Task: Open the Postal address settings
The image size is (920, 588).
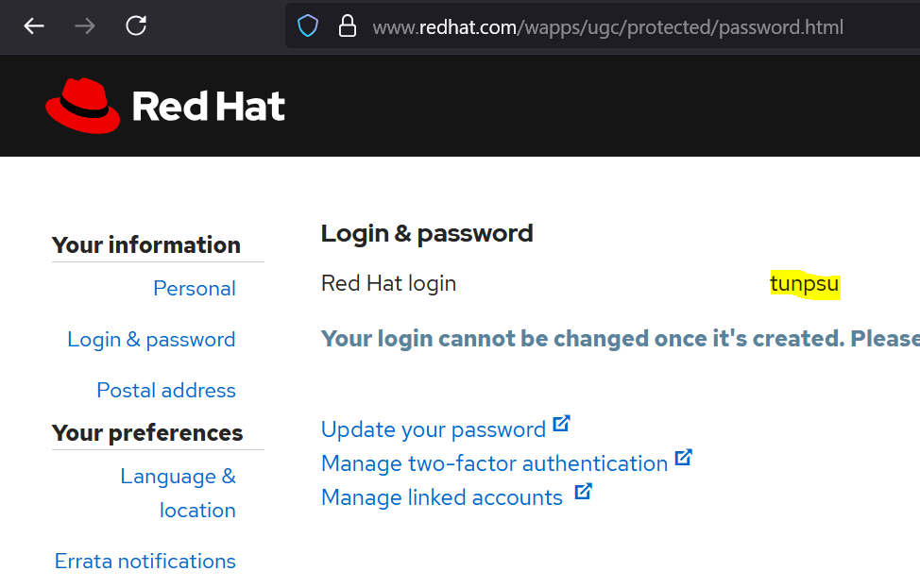Action: pos(165,390)
